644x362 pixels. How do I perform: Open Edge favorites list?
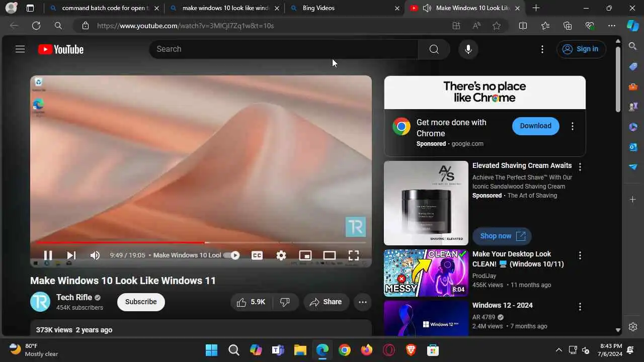[x=545, y=26]
